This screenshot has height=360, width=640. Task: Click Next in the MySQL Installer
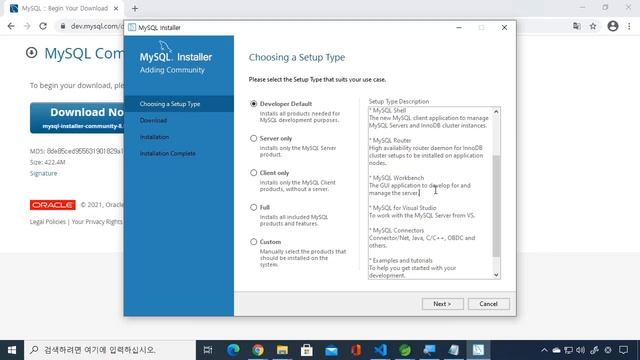point(442,304)
